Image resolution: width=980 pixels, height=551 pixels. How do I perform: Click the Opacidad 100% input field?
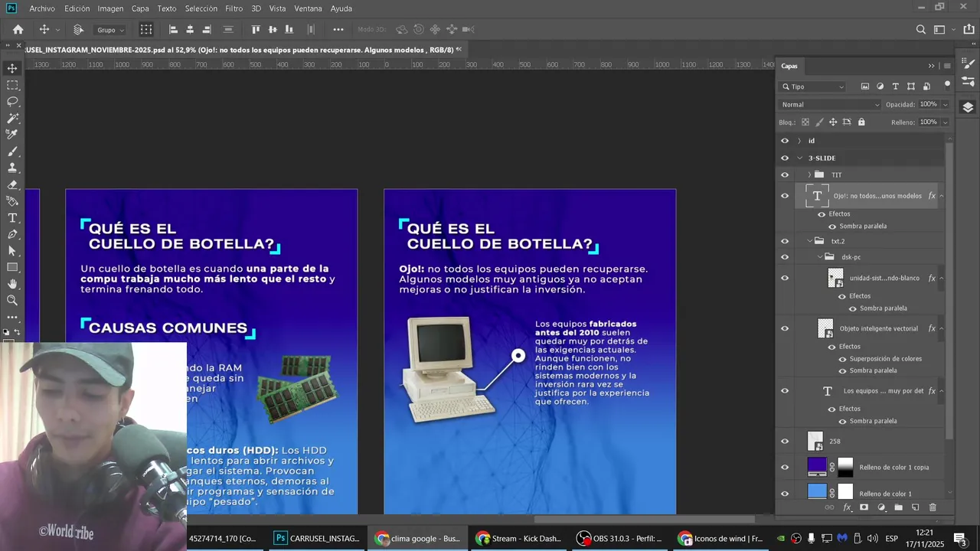(x=929, y=105)
